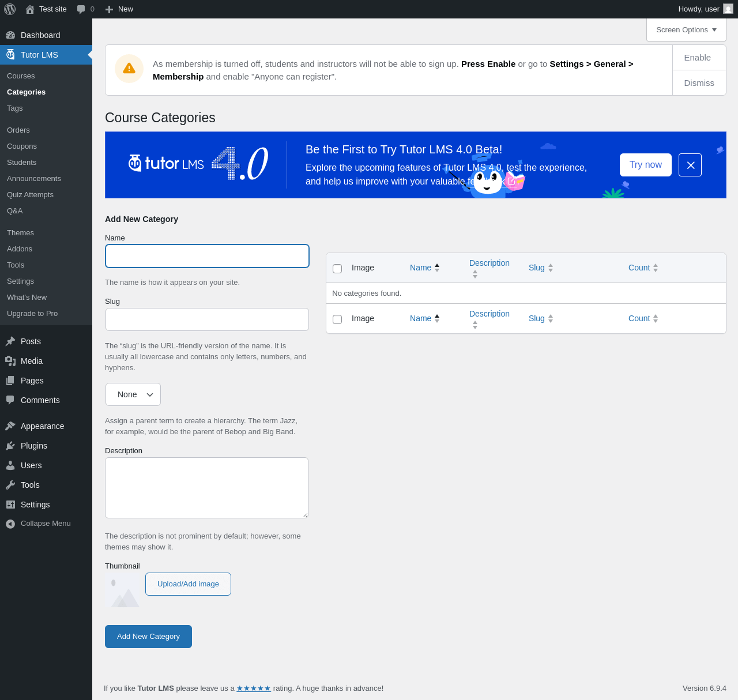The image size is (738, 700).
Task: Open Courses in the Tutor LMS submenu
Action: click(21, 76)
